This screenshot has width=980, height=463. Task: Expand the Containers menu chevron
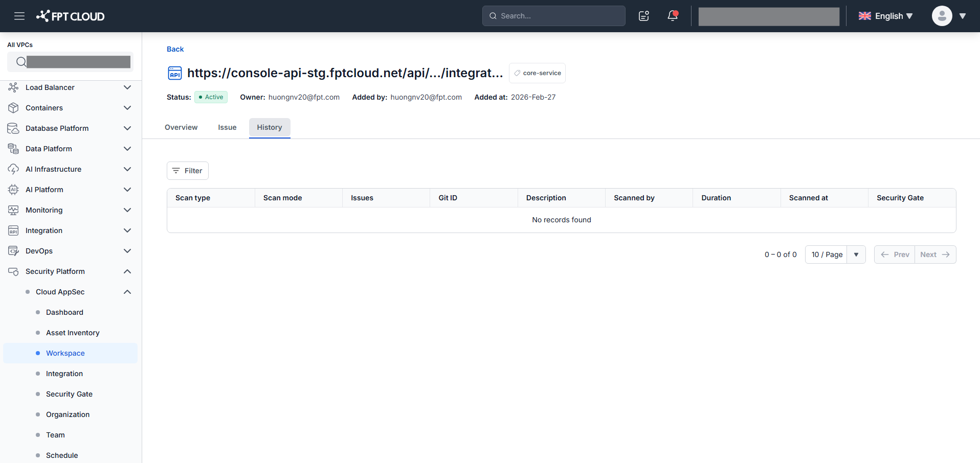[x=127, y=108]
